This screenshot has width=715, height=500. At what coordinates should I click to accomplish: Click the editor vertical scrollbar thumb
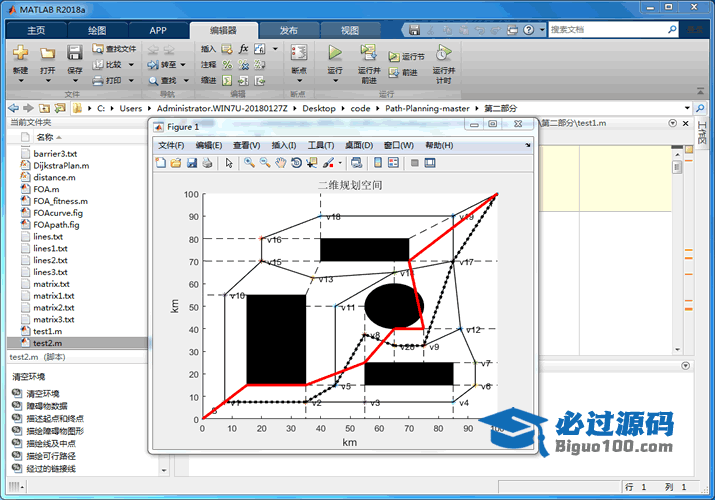678,167
